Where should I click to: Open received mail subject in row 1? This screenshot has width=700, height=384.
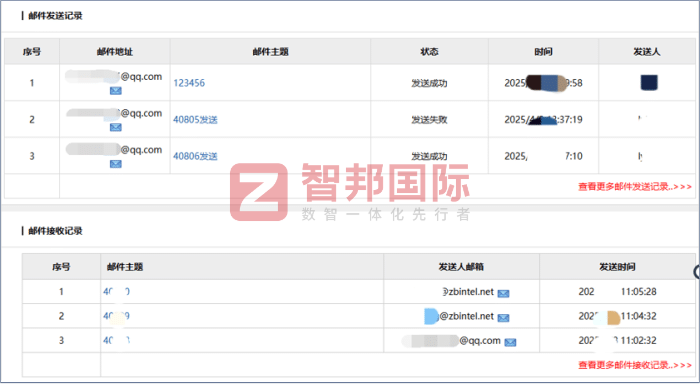point(117,292)
